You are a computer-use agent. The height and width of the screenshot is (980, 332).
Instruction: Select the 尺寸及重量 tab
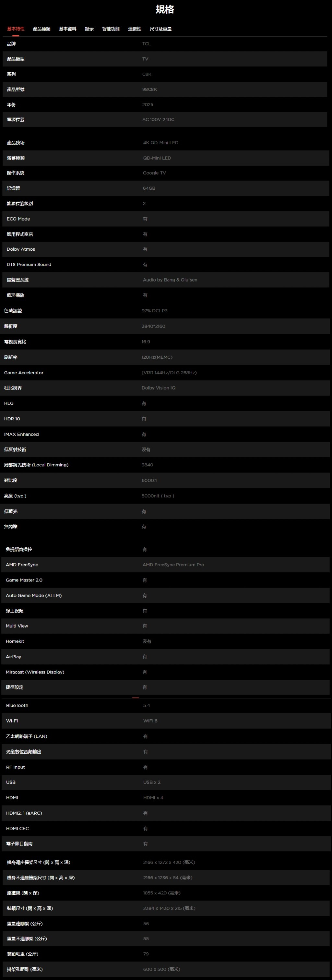pyautogui.click(x=160, y=29)
